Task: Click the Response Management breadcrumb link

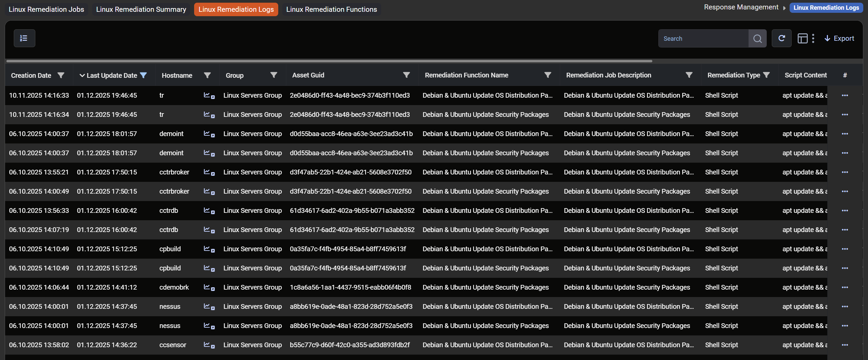Action: coord(741,7)
